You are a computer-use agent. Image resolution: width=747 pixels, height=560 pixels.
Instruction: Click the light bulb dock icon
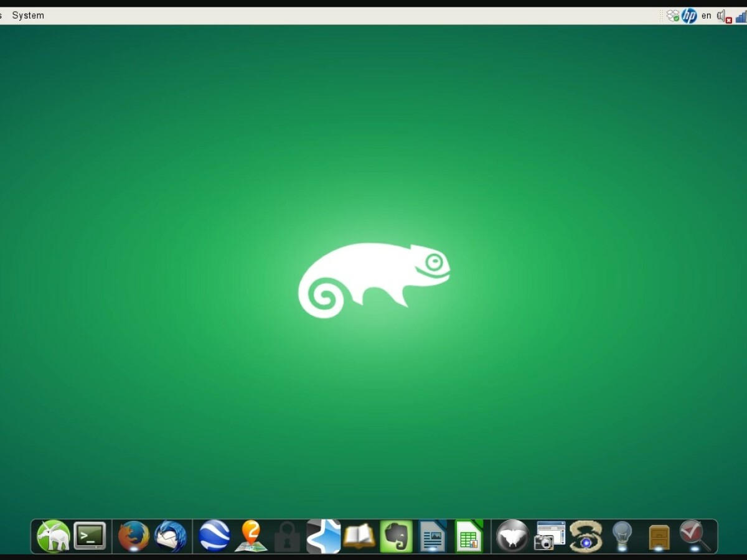coord(622,536)
